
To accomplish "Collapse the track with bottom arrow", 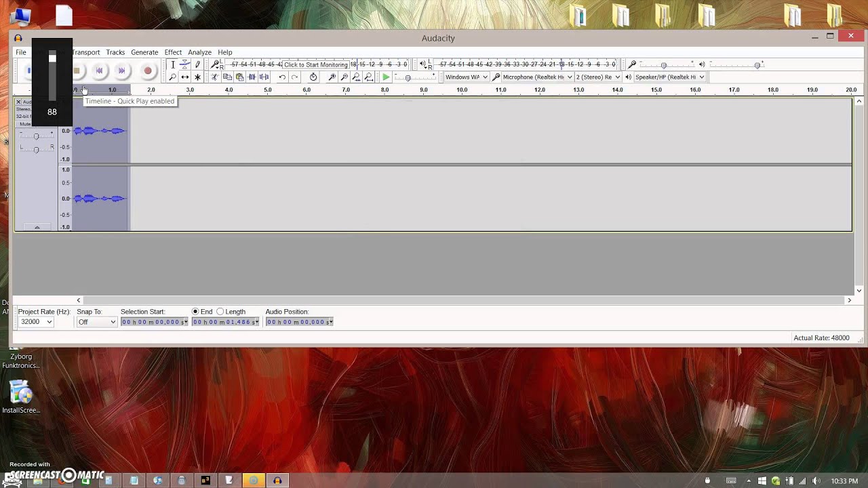I will (x=37, y=227).
